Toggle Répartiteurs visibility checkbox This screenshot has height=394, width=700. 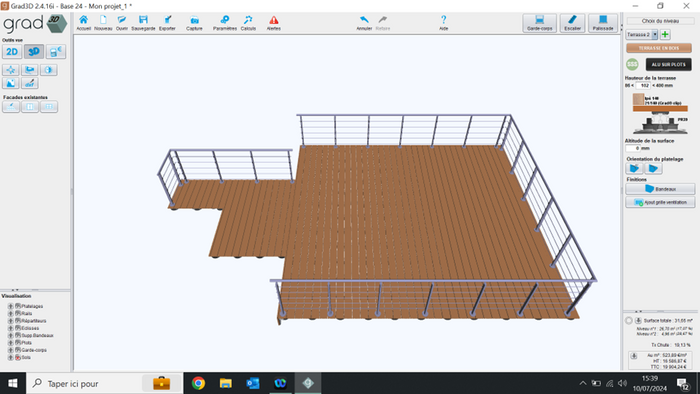pos(18,321)
